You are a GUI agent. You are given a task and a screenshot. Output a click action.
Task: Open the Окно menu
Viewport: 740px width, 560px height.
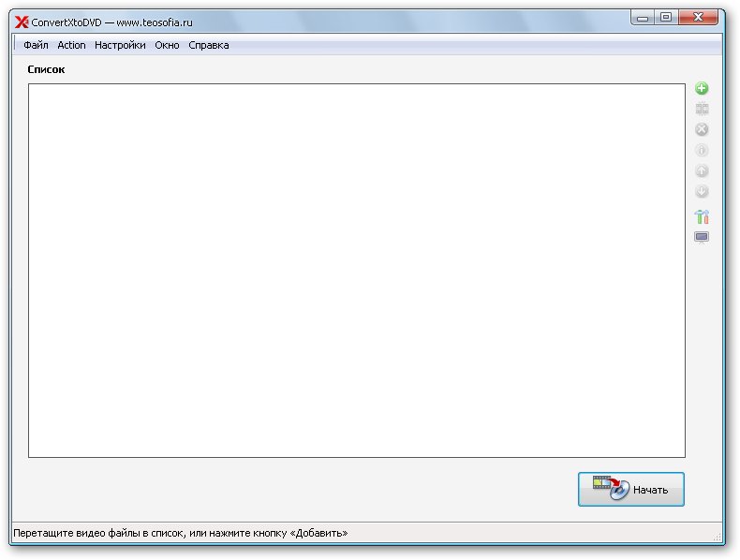167,45
